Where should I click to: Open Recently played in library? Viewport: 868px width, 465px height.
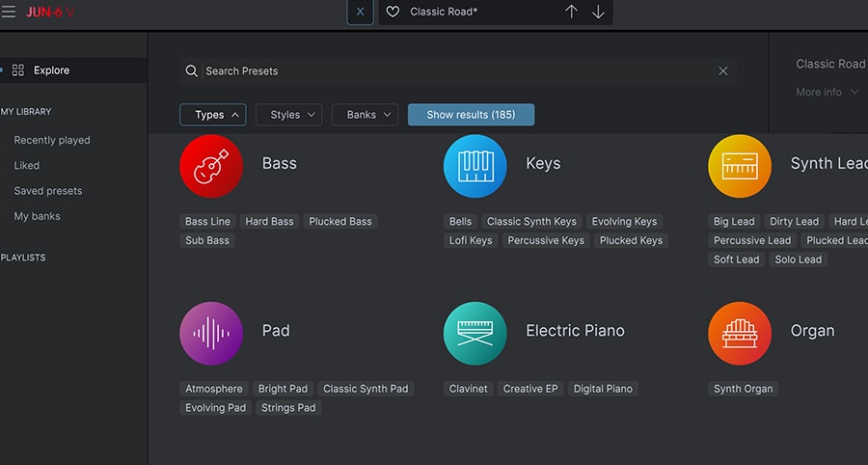(52, 140)
